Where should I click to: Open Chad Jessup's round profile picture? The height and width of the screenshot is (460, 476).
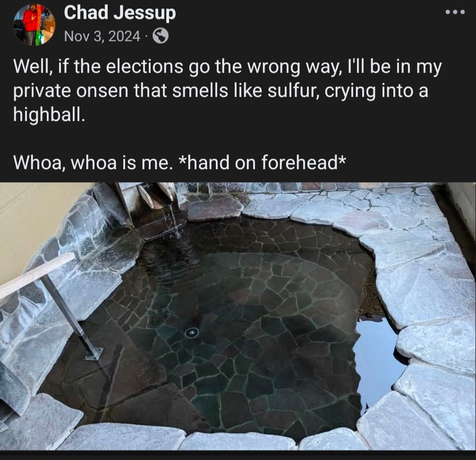click(x=34, y=25)
